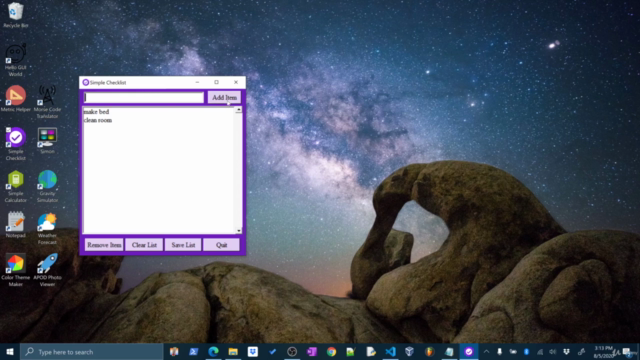The width and height of the screenshot is (640, 360).
Task: Click Remove Item button
Action: [104, 245]
